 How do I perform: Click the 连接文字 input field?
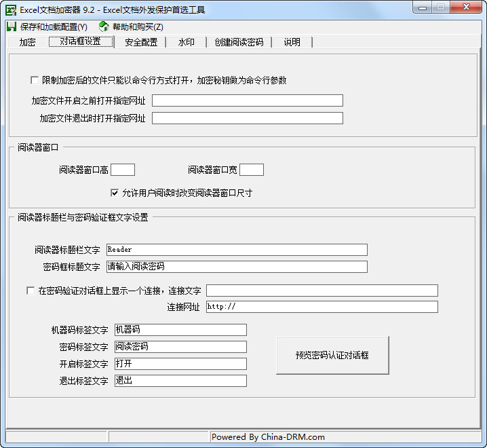click(322, 291)
